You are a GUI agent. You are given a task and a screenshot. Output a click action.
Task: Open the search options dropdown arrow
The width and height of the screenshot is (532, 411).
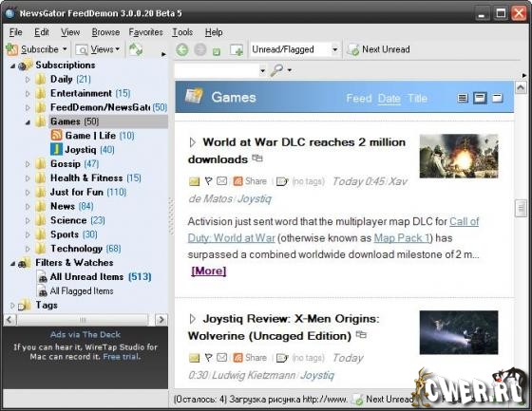(x=290, y=70)
